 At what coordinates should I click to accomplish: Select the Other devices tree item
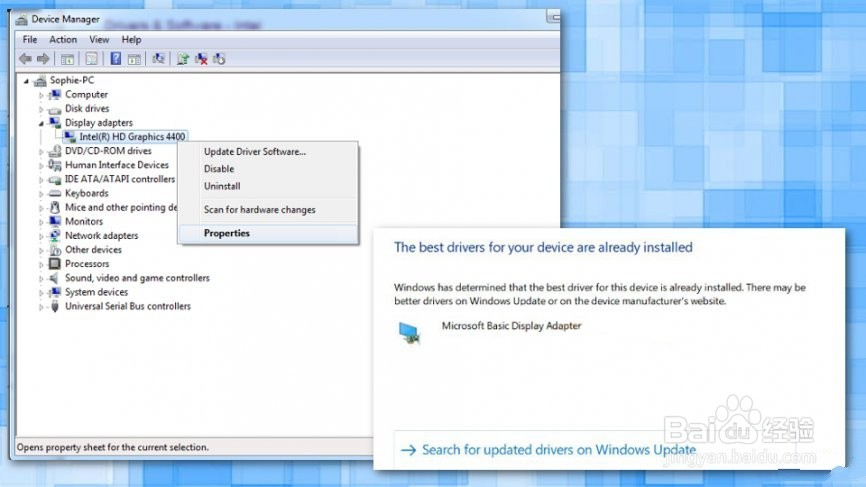click(93, 250)
